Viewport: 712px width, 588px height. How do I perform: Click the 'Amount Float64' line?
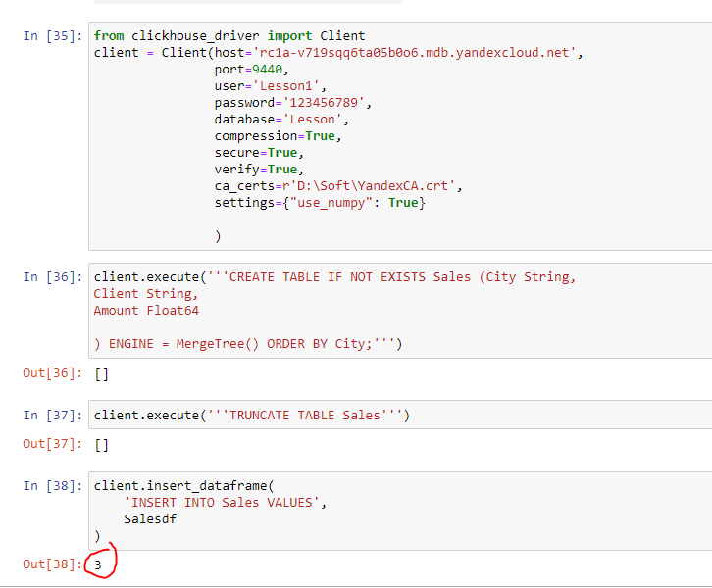click(146, 311)
